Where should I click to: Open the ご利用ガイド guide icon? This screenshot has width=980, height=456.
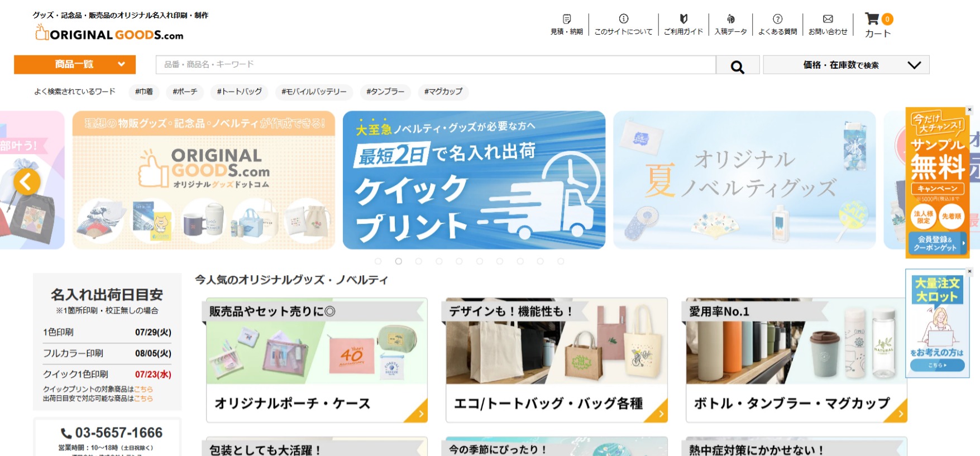tap(683, 20)
